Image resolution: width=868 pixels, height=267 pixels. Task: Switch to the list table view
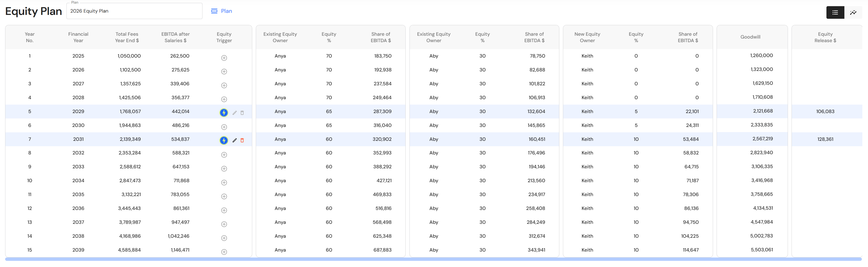pyautogui.click(x=835, y=13)
